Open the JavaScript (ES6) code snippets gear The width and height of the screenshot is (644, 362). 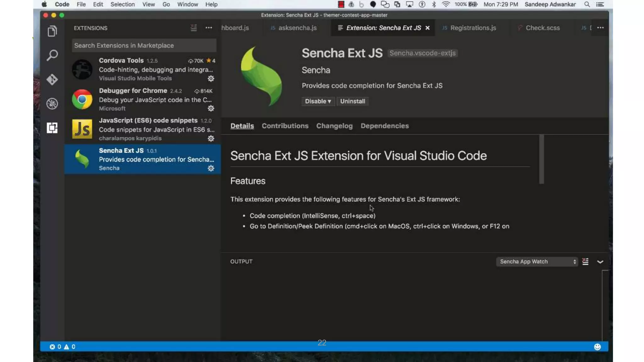point(211,139)
